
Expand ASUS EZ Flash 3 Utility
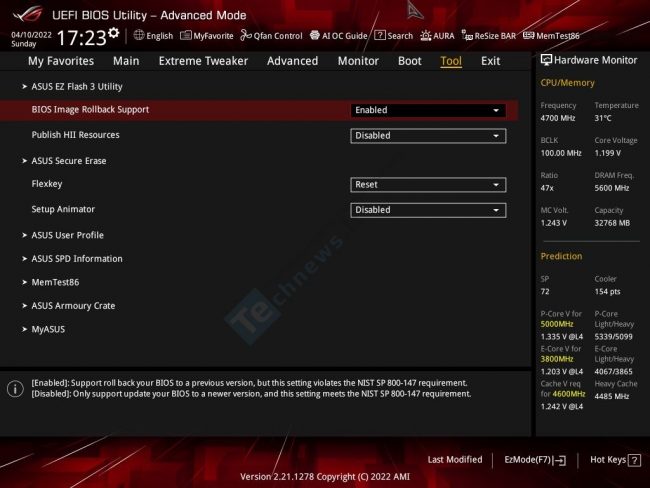tap(77, 87)
